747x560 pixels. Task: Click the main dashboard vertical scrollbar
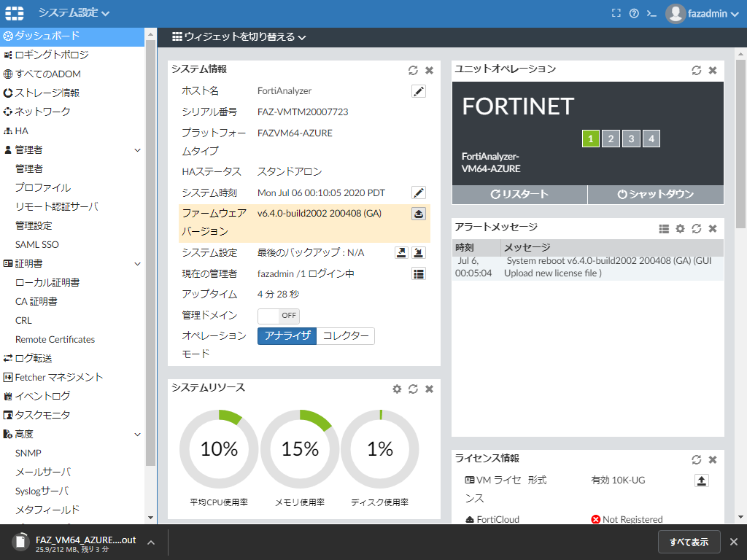tap(741, 143)
